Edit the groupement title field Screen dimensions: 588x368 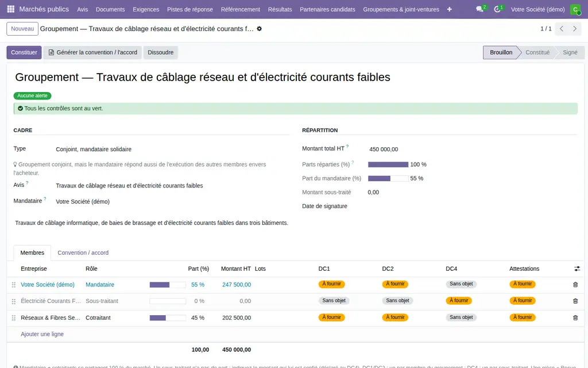(x=296, y=77)
